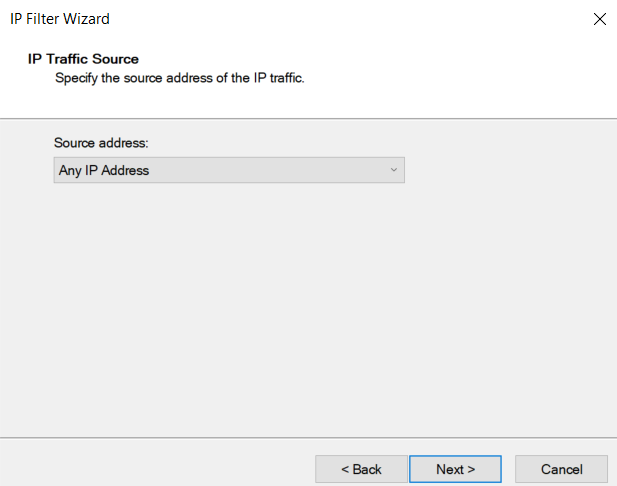617x486 pixels.
Task: Select the Source address dropdown field
Action: coord(229,170)
